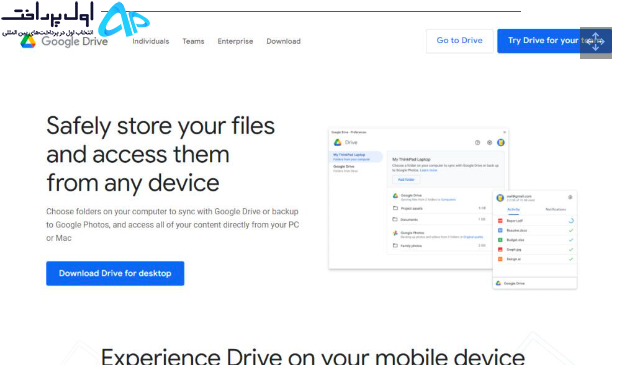623x377 pixels.
Task: Click the Google Photos pinwheel icon
Action: [x=395, y=233]
